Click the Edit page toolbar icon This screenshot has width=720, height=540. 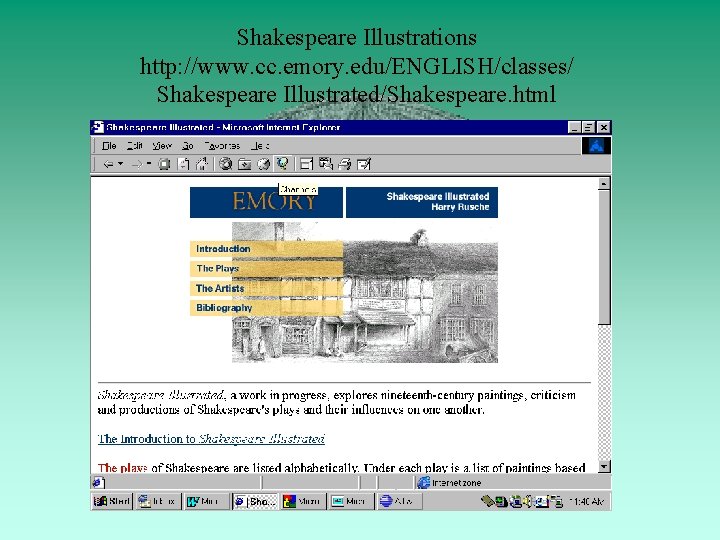pos(364,164)
